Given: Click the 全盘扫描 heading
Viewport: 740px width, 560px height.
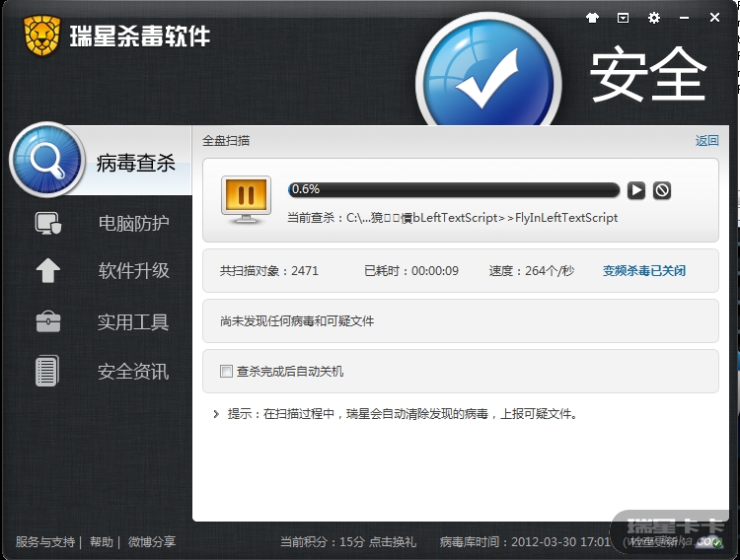Looking at the screenshot, I should 226,141.
